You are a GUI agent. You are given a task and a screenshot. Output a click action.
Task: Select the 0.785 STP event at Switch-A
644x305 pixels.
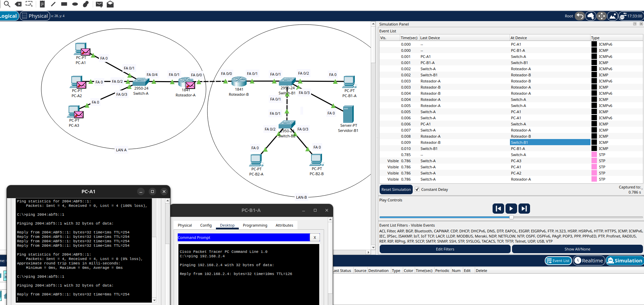coord(511,155)
